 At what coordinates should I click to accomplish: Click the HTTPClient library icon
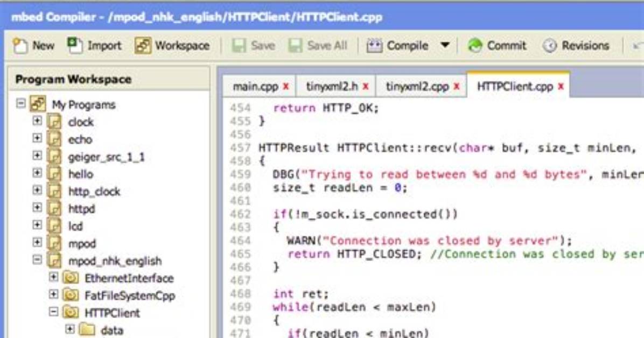click(x=71, y=313)
